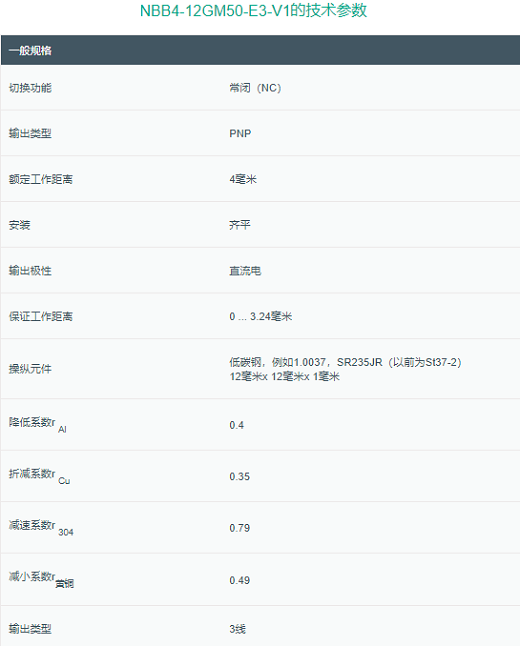520x646 pixels.
Task: Click the 降低系数r Al label
Action: pyautogui.click(x=37, y=425)
